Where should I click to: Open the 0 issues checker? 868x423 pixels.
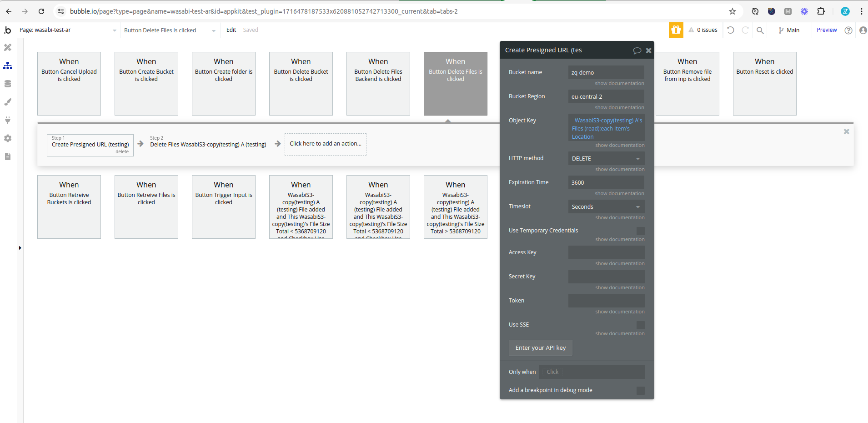[x=703, y=30]
